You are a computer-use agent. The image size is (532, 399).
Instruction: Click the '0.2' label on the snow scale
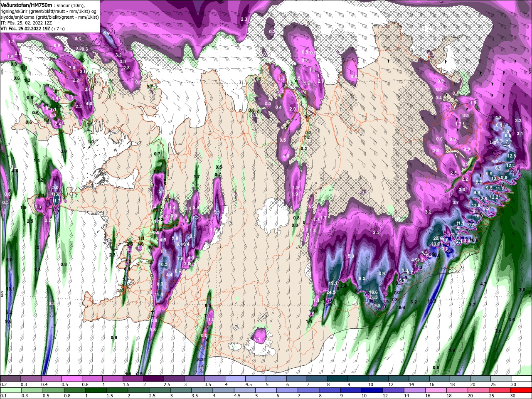tap(3, 384)
